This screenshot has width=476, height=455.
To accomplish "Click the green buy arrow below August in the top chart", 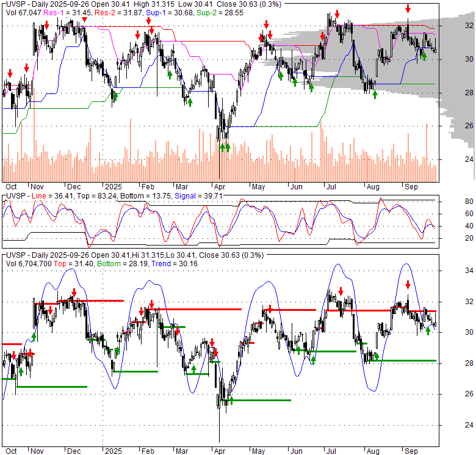I will coord(375,95).
